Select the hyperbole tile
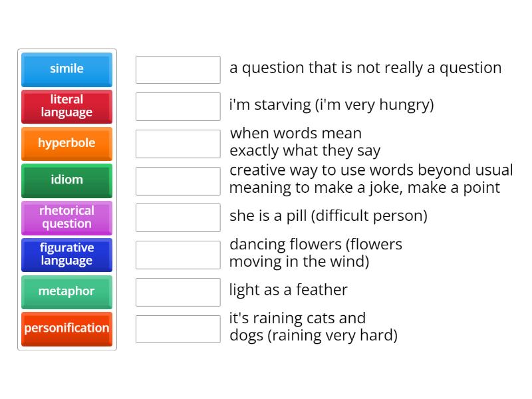 (66, 144)
